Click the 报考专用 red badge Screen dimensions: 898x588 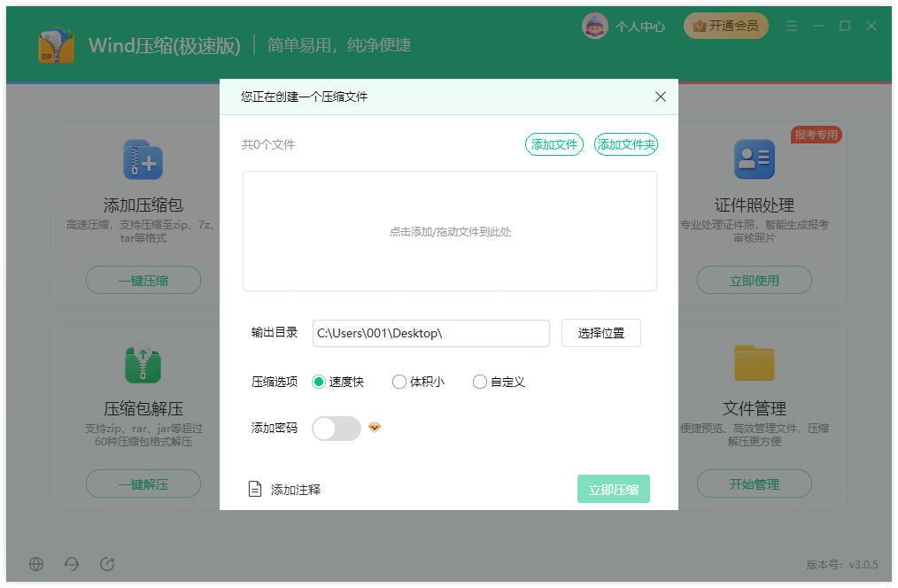point(817,135)
